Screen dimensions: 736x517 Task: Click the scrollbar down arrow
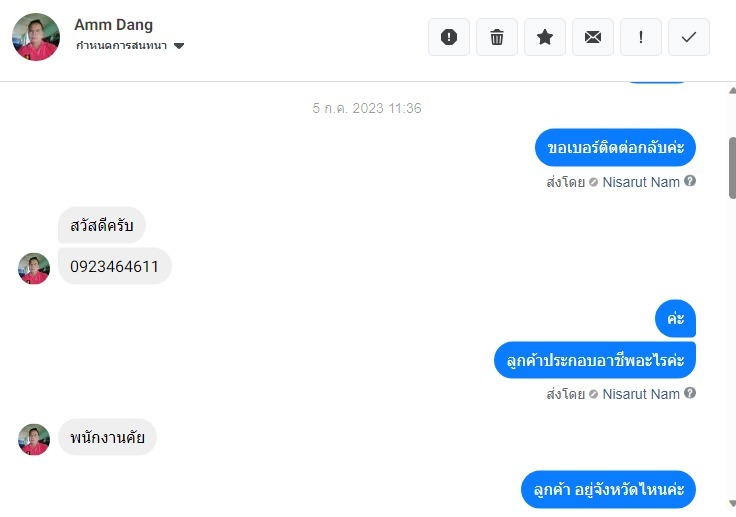(732, 503)
